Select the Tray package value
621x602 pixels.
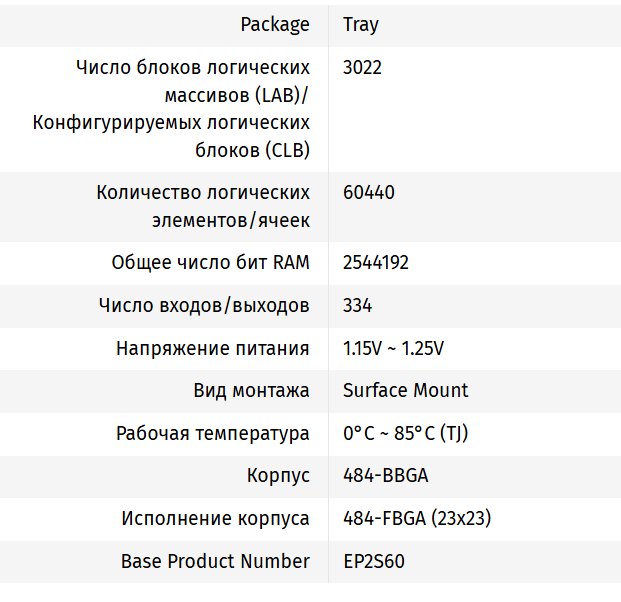click(x=361, y=24)
